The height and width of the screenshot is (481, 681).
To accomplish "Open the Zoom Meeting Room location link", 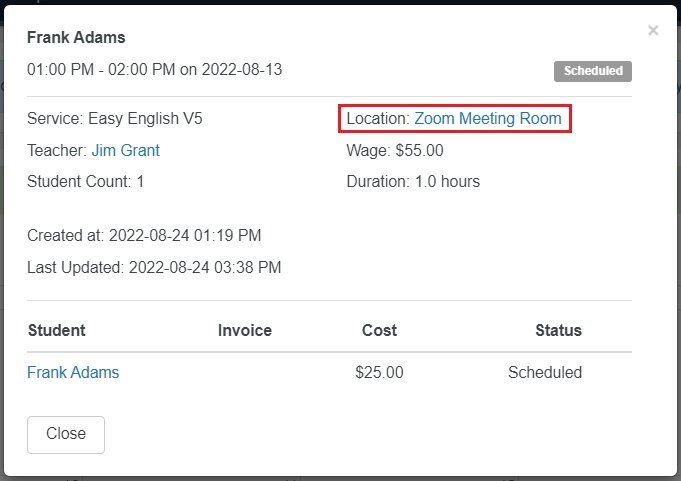I will click(x=488, y=119).
